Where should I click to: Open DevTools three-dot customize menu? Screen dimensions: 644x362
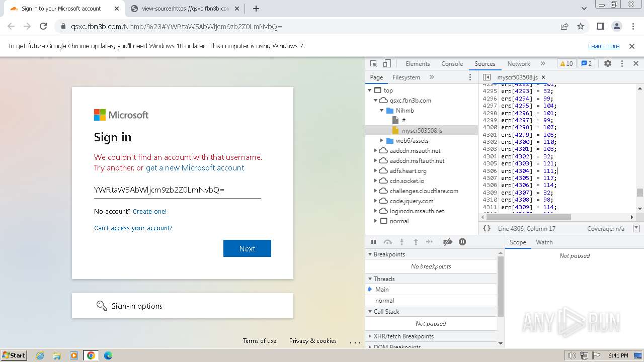tap(622, 64)
